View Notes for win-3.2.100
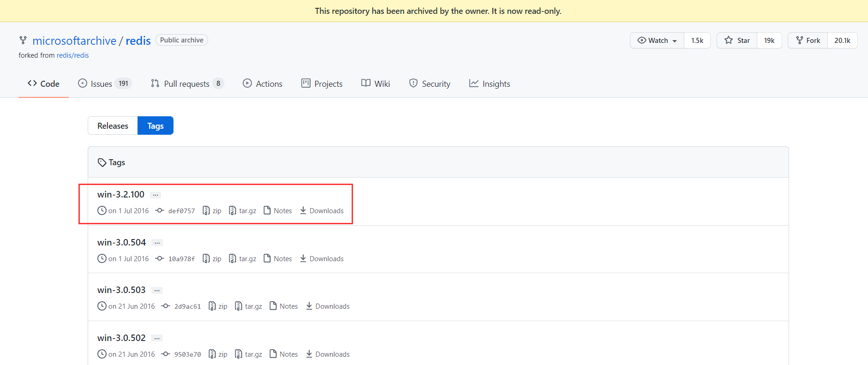 click(x=278, y=211)
